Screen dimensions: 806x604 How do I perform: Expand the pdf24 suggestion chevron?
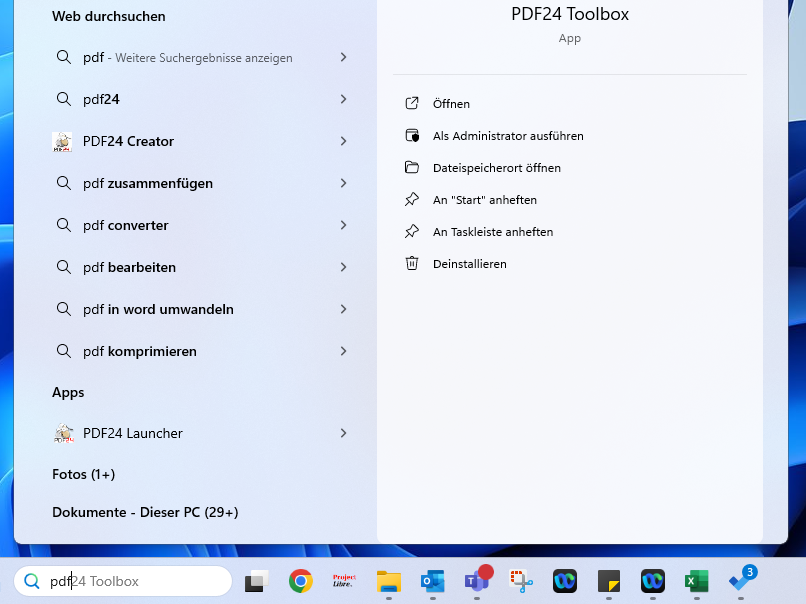tap(343, 99)
